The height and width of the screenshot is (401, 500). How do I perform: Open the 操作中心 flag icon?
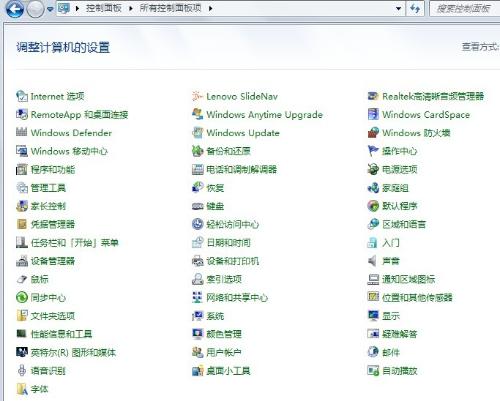point(373,151)
